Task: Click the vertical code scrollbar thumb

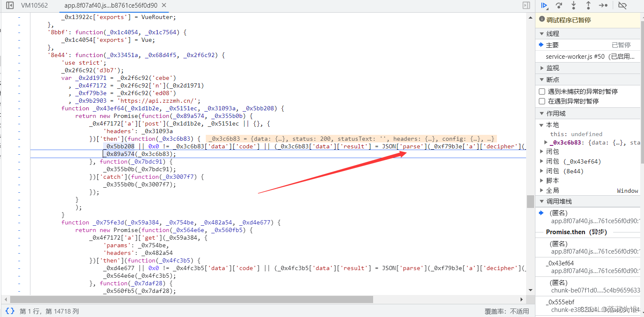Action: [530, 201]
